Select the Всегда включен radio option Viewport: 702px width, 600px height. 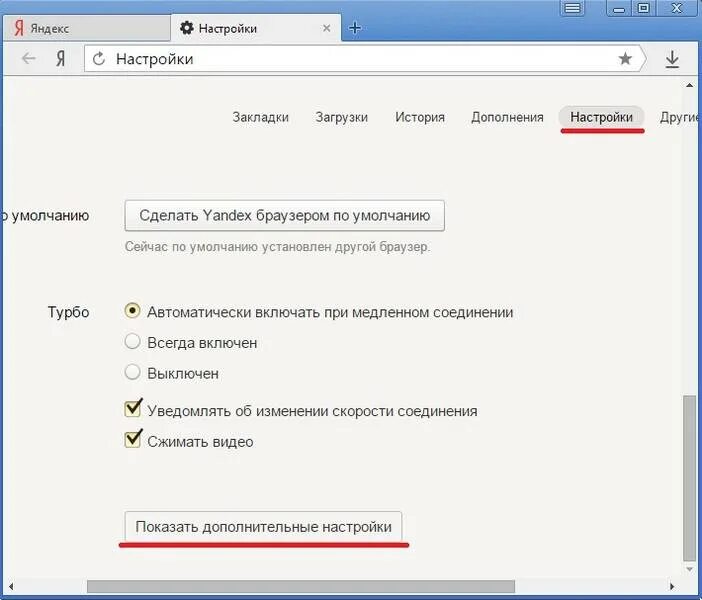[x=132, y=342]
